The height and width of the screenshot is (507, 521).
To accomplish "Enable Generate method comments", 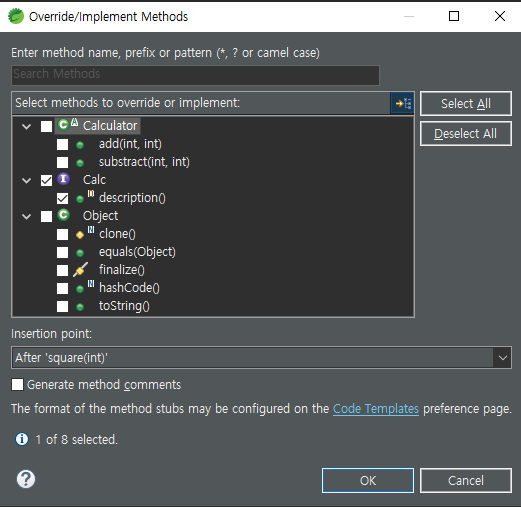I will coord(17,384).
